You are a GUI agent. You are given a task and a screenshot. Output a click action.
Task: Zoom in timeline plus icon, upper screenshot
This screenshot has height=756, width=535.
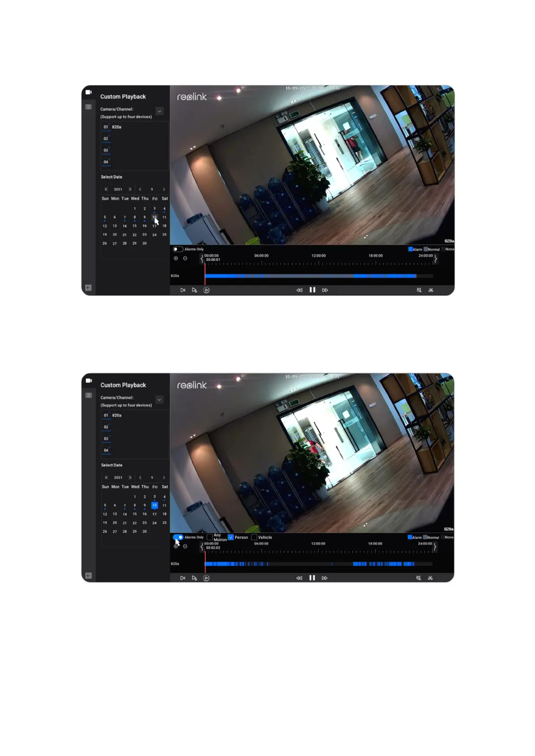(x=176, y=258)
